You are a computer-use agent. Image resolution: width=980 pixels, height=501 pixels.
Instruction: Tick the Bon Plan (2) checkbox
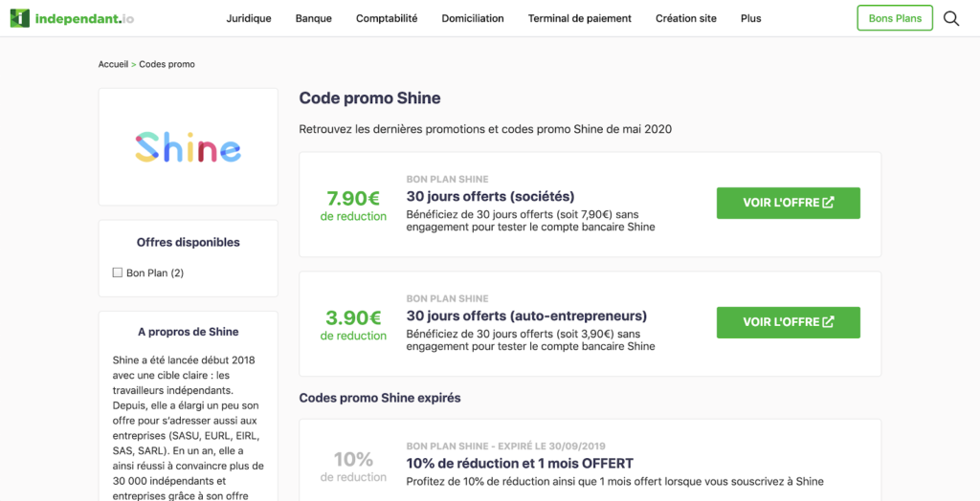click(118, 272)
